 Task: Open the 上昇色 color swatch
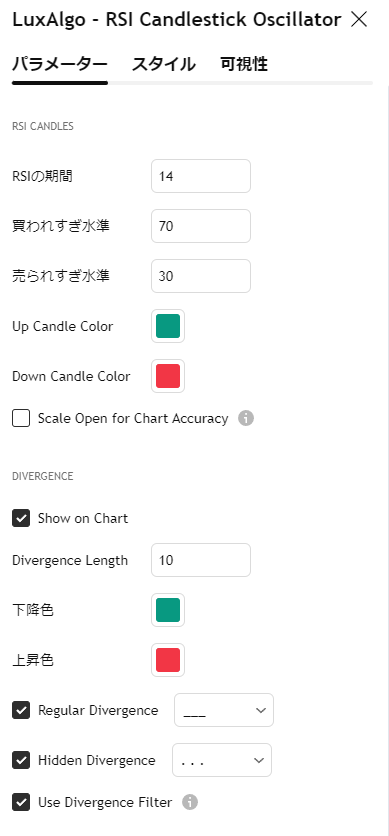click(x=168, y=660)
